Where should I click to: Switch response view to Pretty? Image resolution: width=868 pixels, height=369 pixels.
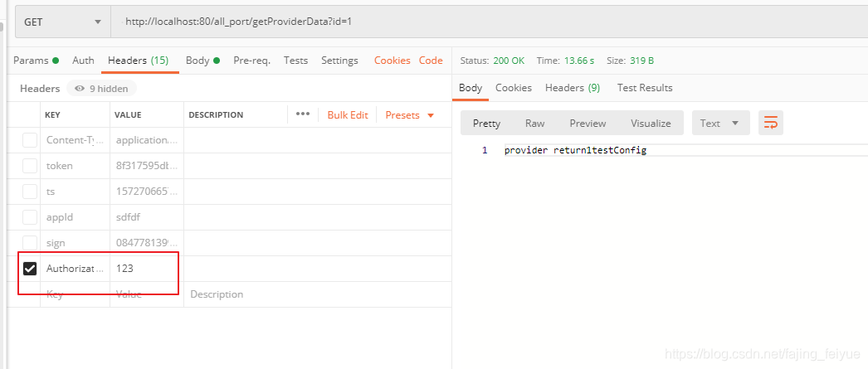[x=486, y=124]
